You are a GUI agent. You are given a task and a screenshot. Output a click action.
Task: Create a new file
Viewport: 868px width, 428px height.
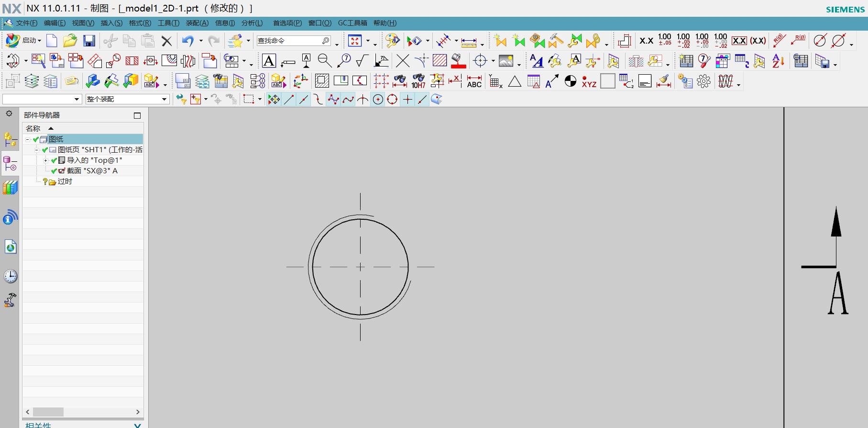coord(52,41)
